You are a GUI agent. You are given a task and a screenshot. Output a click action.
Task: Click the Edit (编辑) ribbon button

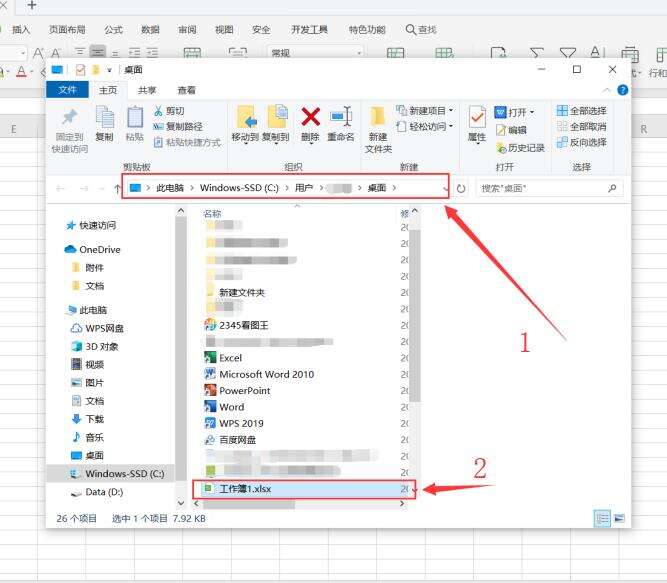point(511,130)
